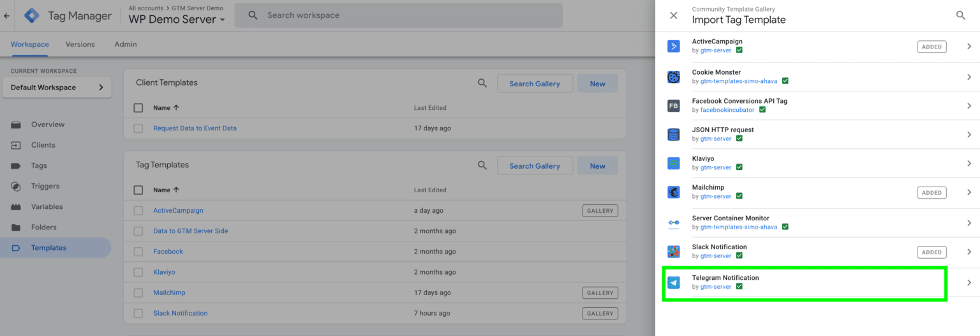
Task: Click the Klaviyo template icon in gallery
Action: click(x=674, y=163)
